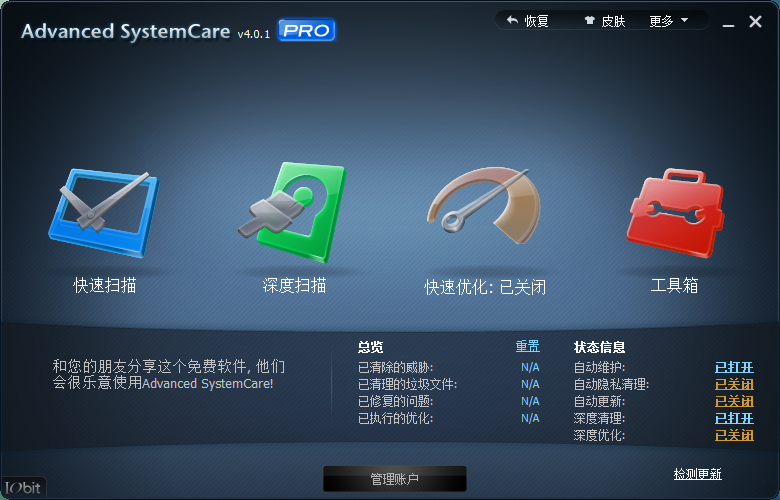Click the 检测更新 link
780x500 pixels.
click(697, 474)
